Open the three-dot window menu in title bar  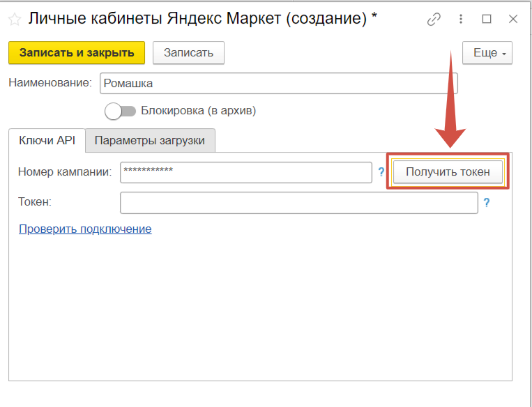[x=461, y=20]
